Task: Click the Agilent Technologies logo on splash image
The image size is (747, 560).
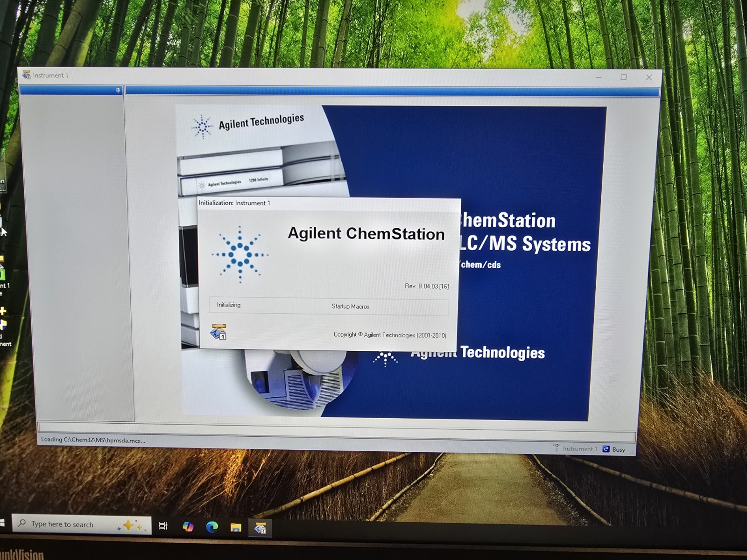Action: [247, 125]
